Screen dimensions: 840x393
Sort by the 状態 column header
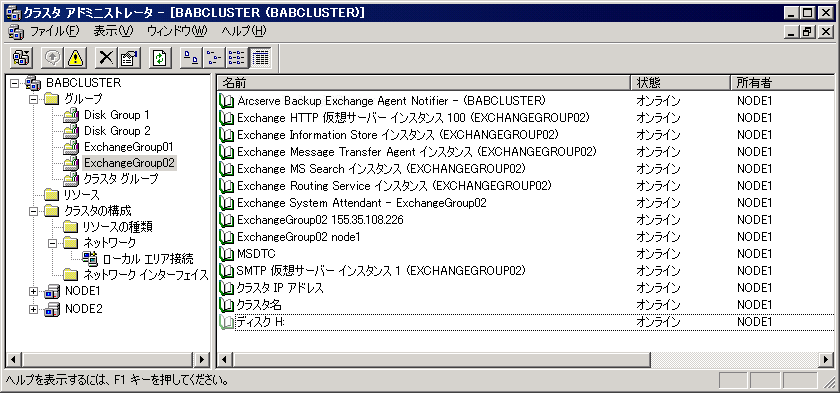[x=680, y=82]
